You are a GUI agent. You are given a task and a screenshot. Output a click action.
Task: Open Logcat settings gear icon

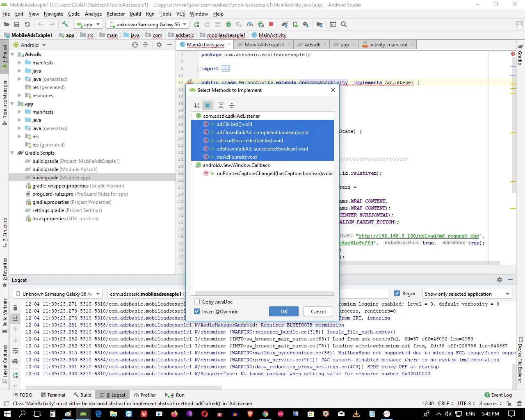[x=499, y=280]
